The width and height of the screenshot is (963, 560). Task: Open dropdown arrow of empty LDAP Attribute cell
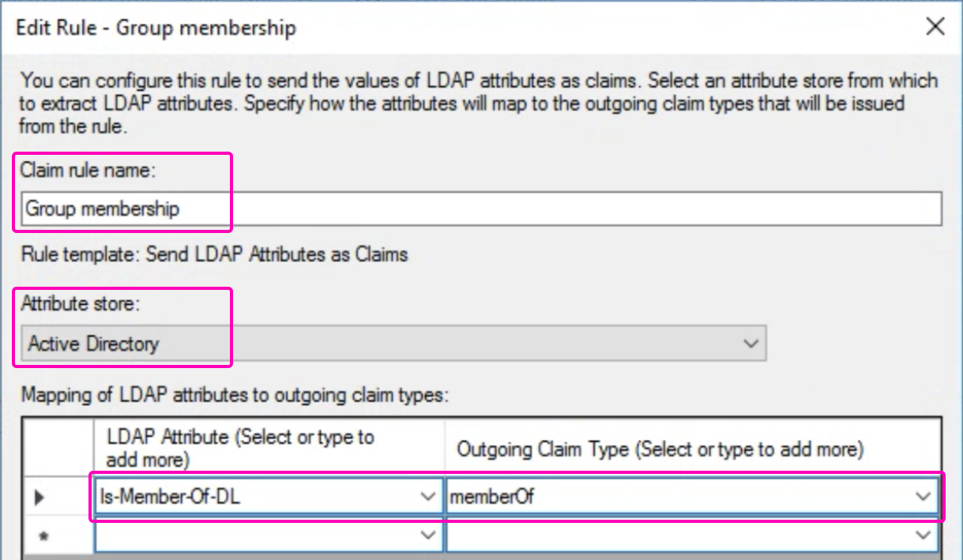[x=428, y=536]
